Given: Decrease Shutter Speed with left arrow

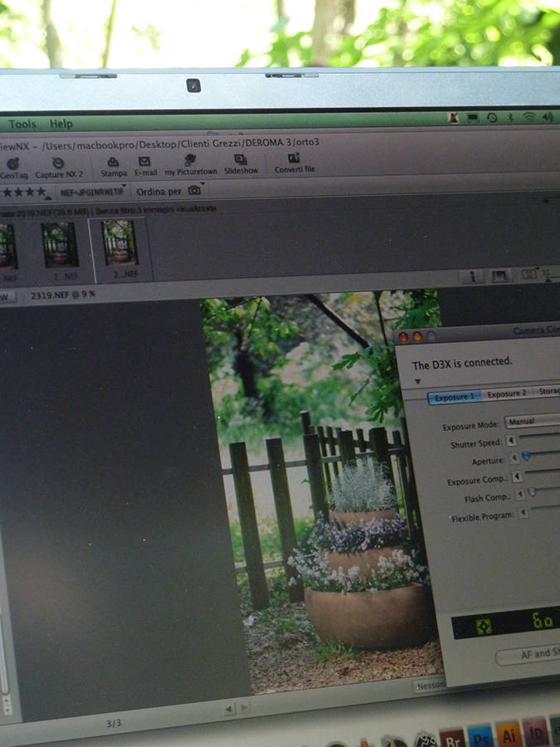Looking at the screenshot, I should (510, 441).
